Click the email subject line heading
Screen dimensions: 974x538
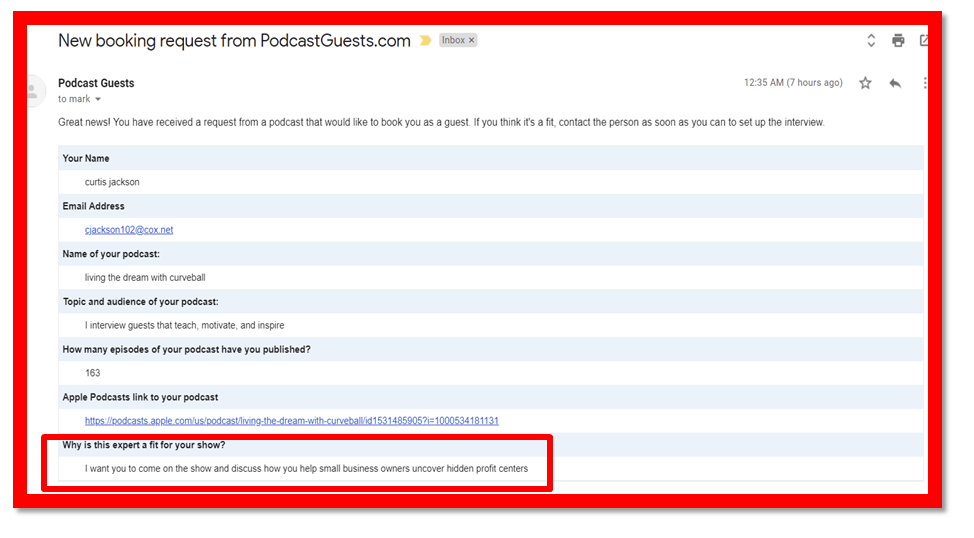pyautogui.click(x=234, y=41)
